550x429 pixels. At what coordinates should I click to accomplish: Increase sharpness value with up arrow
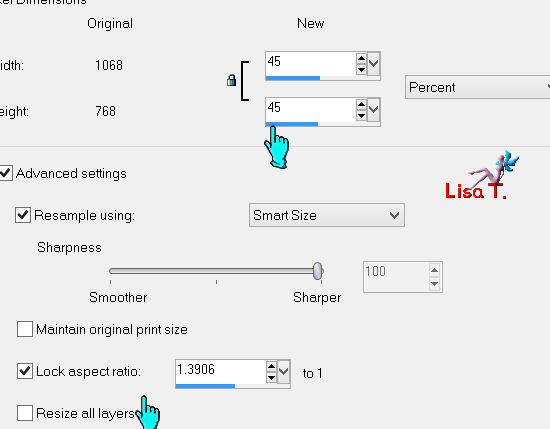434,270
